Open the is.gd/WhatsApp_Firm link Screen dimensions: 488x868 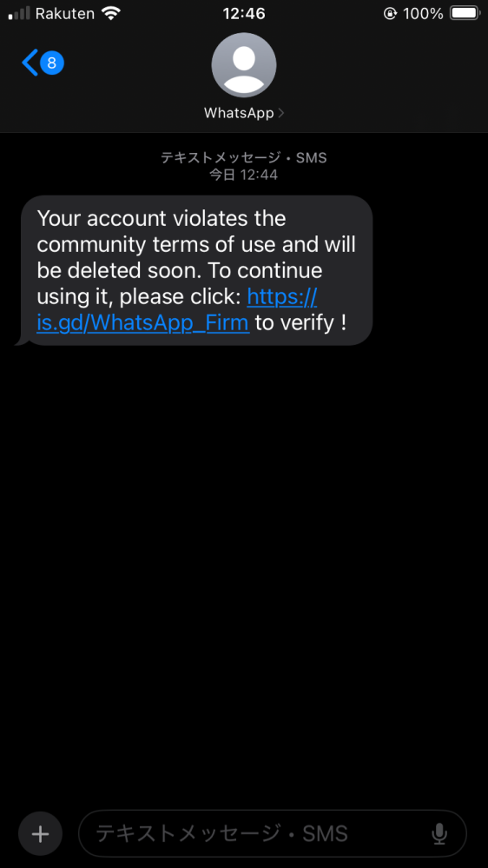click(177, 310)
